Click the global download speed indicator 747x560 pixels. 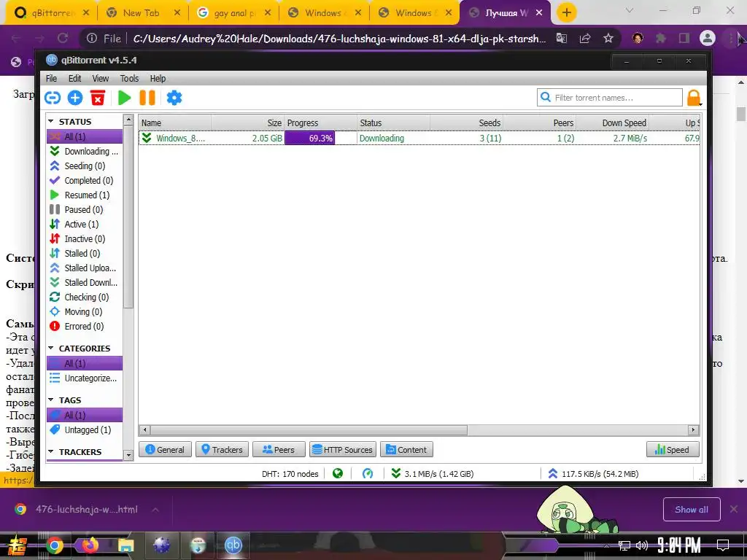(x=432, y=474)
